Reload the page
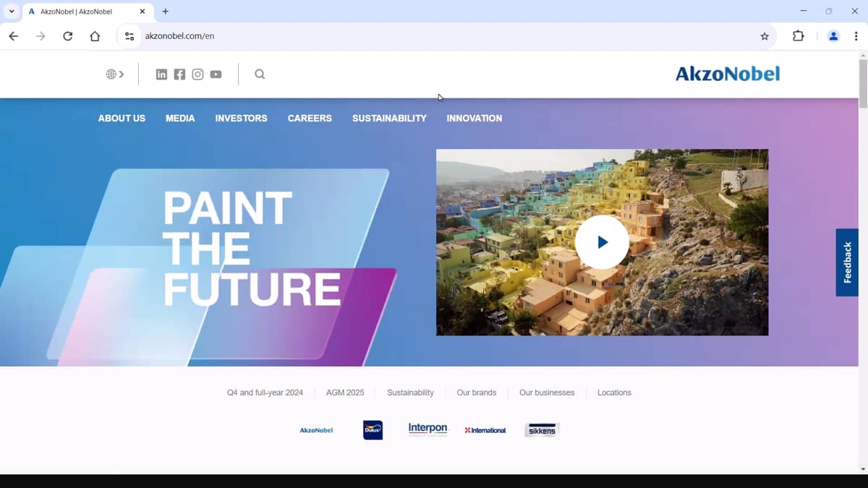 pyautogui.click(x=67, y=36)
